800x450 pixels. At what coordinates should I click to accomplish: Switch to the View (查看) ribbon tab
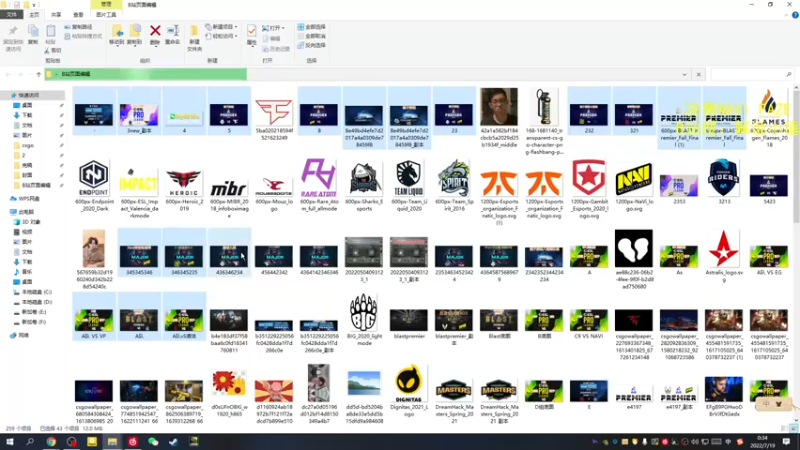click(78, 15)
